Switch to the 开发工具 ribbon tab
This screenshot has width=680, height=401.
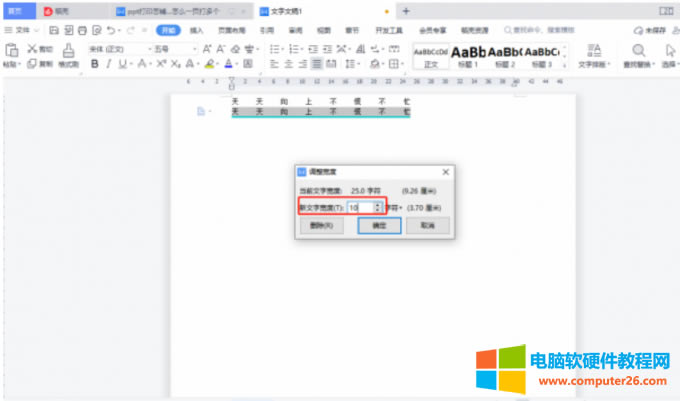389,30
